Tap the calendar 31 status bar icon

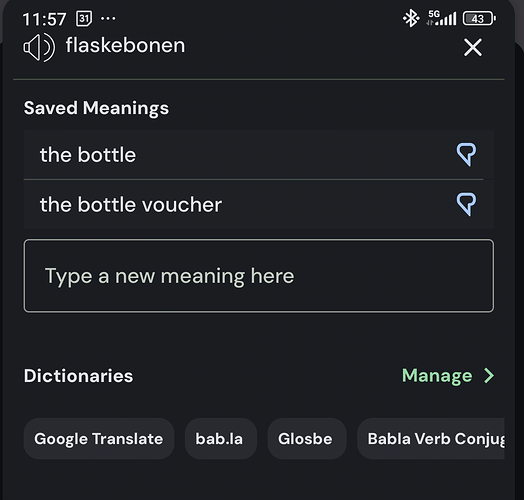coord(84,18)
